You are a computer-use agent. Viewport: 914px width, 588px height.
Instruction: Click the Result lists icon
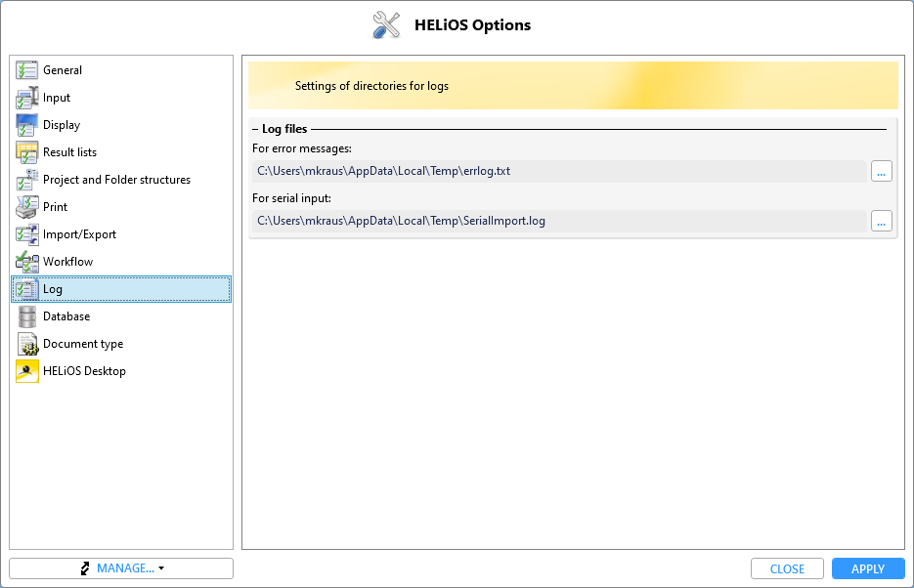click(26, 152)
